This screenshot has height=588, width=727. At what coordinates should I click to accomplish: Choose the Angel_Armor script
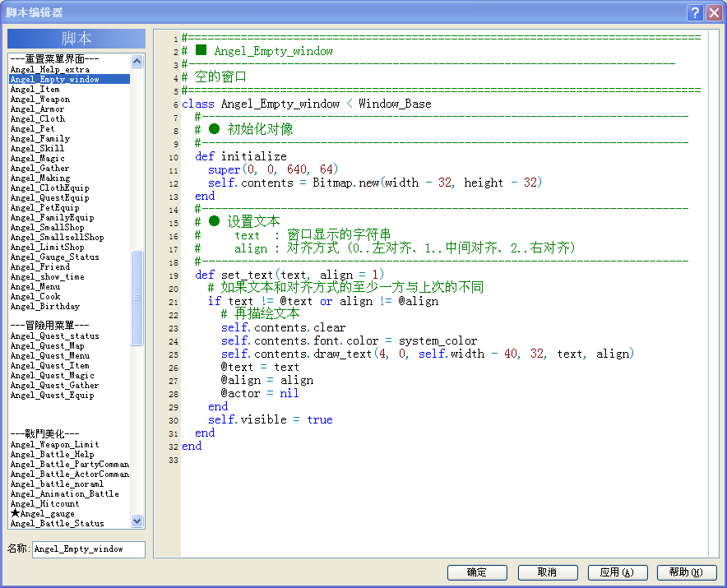coord(38,109)
